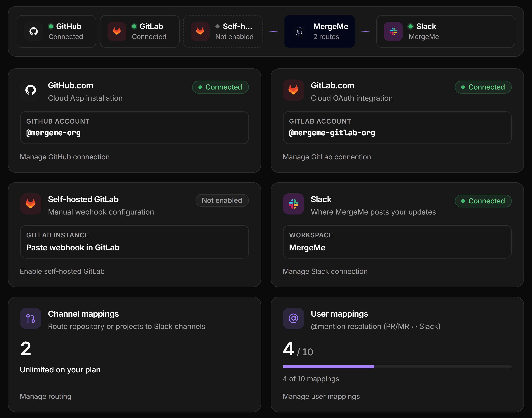The height and width of the screenshot is (418, 532).
Task: Click the 4 / 10 user mappings count
Action: pos(298,349)
